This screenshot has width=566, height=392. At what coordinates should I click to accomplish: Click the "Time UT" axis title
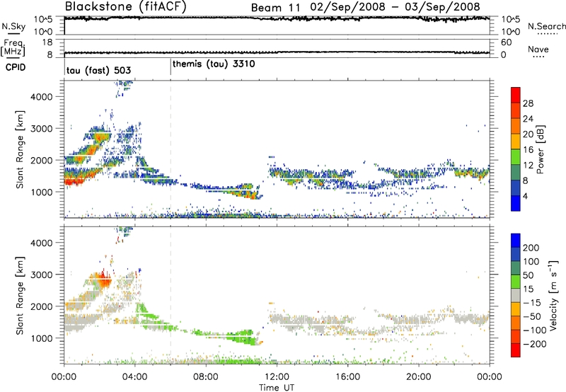(x=277, y=387)
